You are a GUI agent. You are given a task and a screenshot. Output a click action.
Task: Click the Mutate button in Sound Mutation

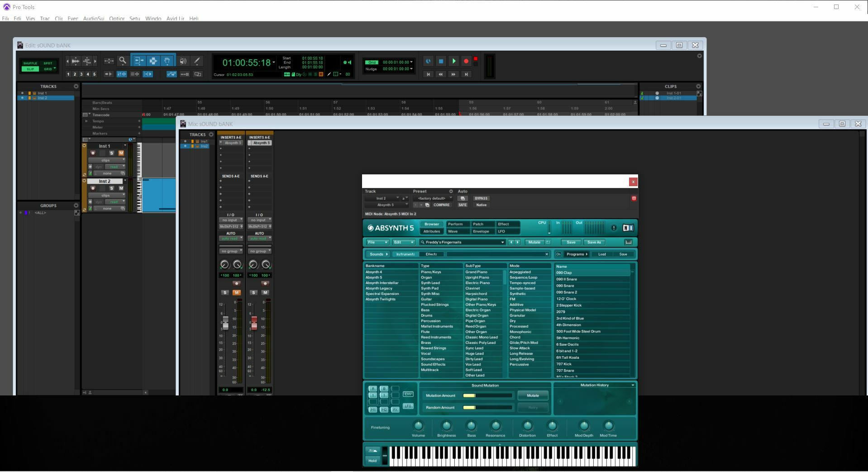(x=533, y=395)
